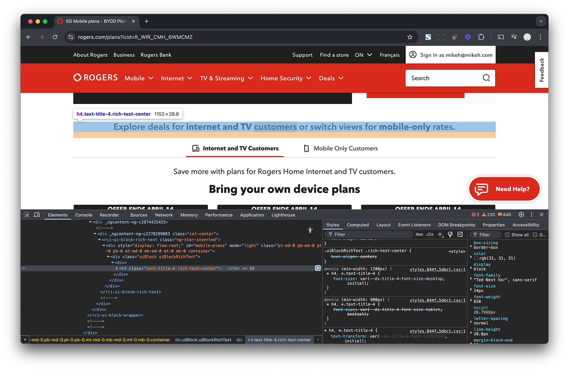Open the Find a store link
The width and height of the screenshot is (569, 392).
334,55
